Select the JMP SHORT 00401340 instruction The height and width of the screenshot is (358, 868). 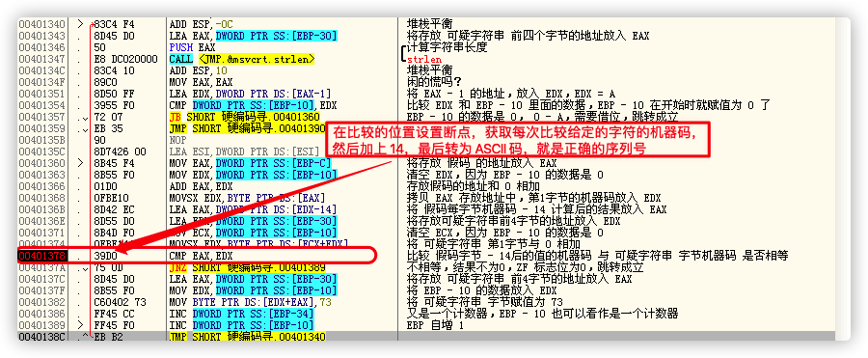(x=248, y=337)
